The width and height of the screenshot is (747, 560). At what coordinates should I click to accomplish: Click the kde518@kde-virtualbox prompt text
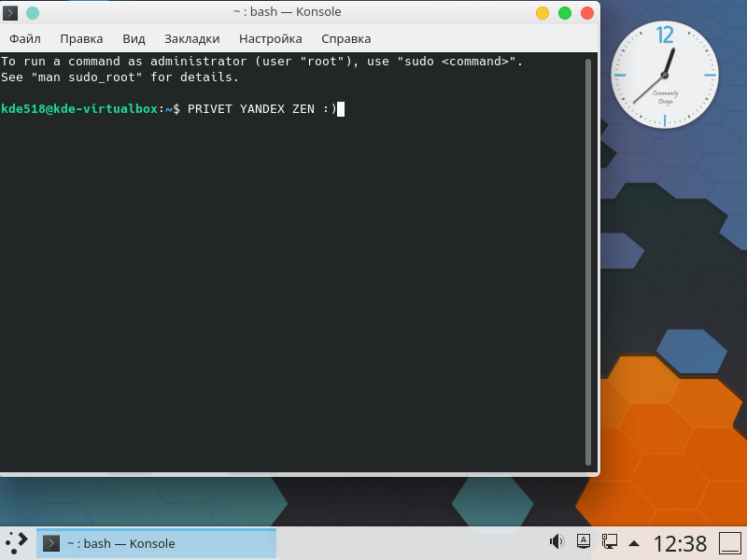click(79, 109)
